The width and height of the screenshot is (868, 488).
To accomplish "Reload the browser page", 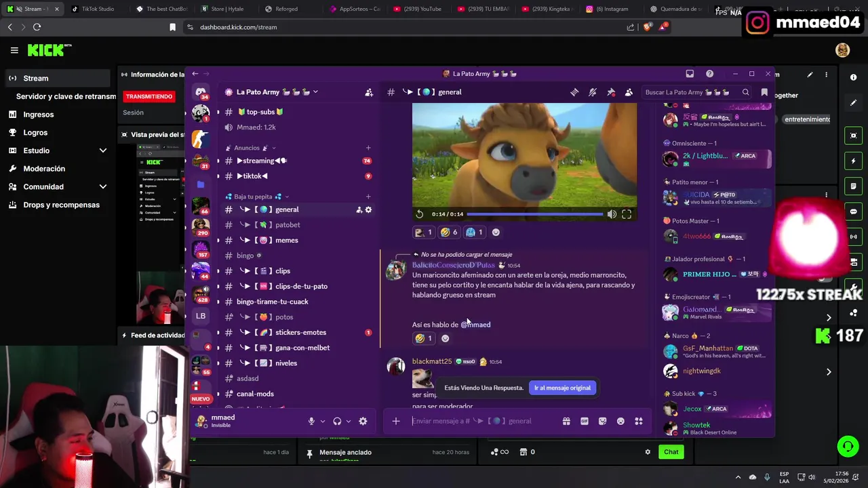I will (37, 27).
